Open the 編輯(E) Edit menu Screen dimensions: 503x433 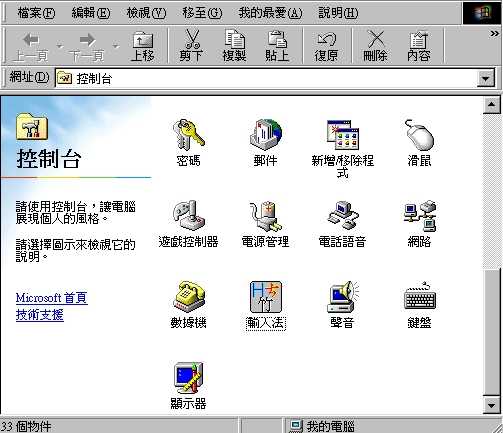[91, 13]
